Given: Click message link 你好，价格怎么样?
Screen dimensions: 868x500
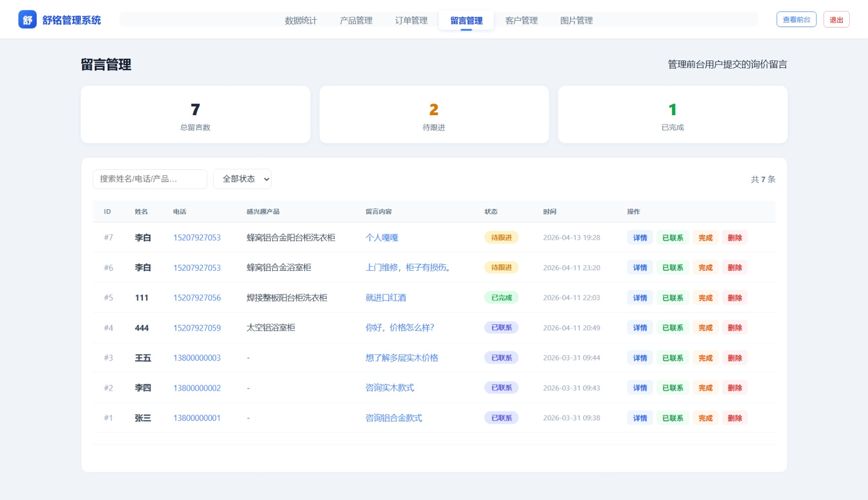Looking at the screenshot, I should [x=399, y=328].
